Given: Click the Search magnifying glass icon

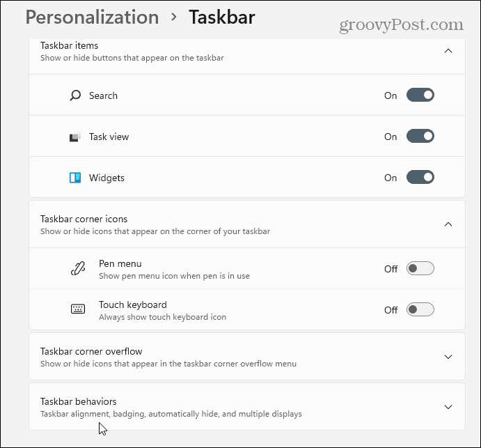Looking at the screenshot, I should click(75, 95).
